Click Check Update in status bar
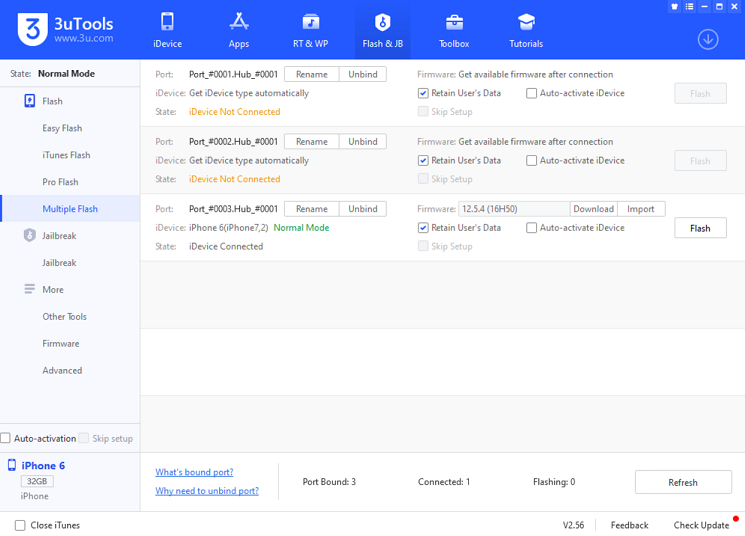 tap(701, 525)
